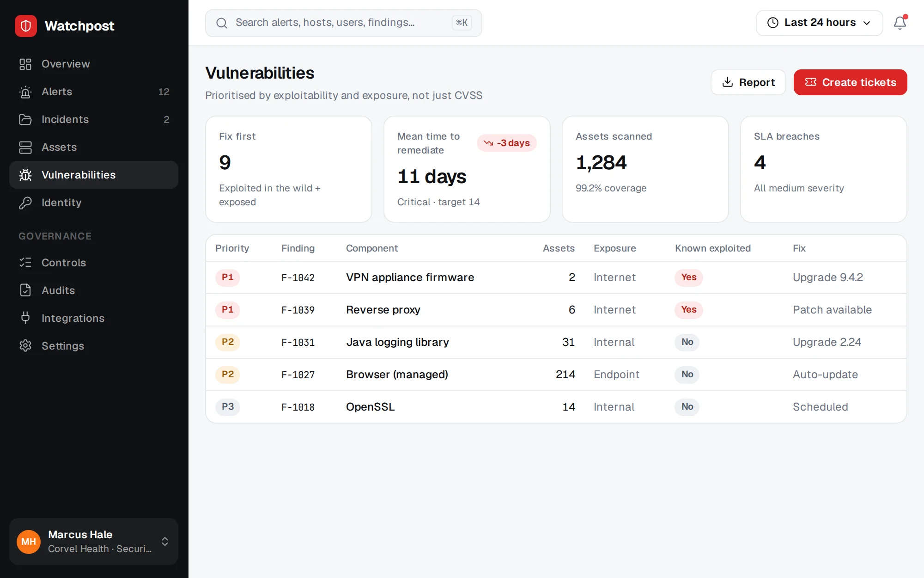Image resolution: width=924 pixels, height=578 pixels.
Task: Click the Report button
Action: pyautogui.click(x=748, y=82)
